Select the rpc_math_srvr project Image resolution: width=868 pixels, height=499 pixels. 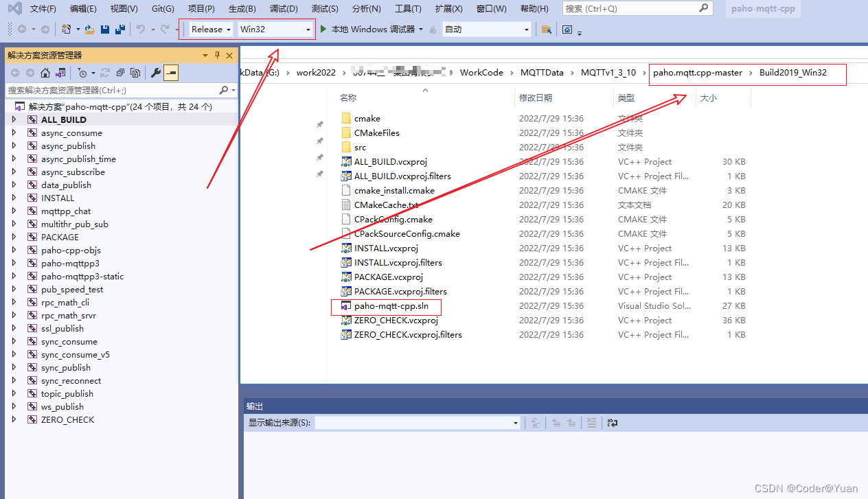[69, 315]
